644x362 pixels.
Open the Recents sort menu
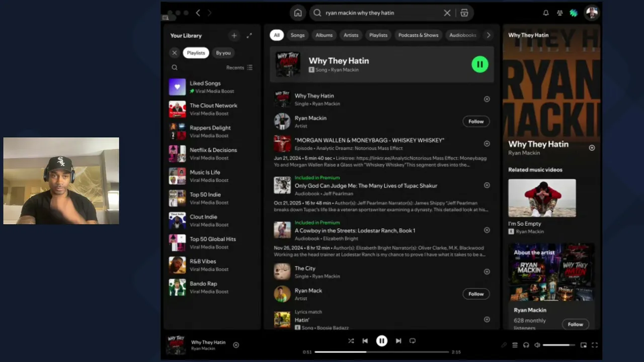pos(239,67)
